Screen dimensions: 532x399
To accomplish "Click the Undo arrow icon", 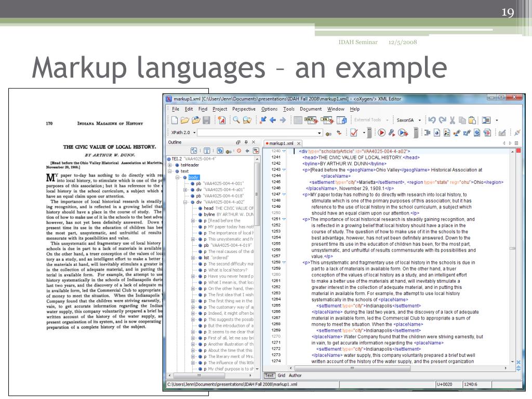I will click(x=432, y=120).
